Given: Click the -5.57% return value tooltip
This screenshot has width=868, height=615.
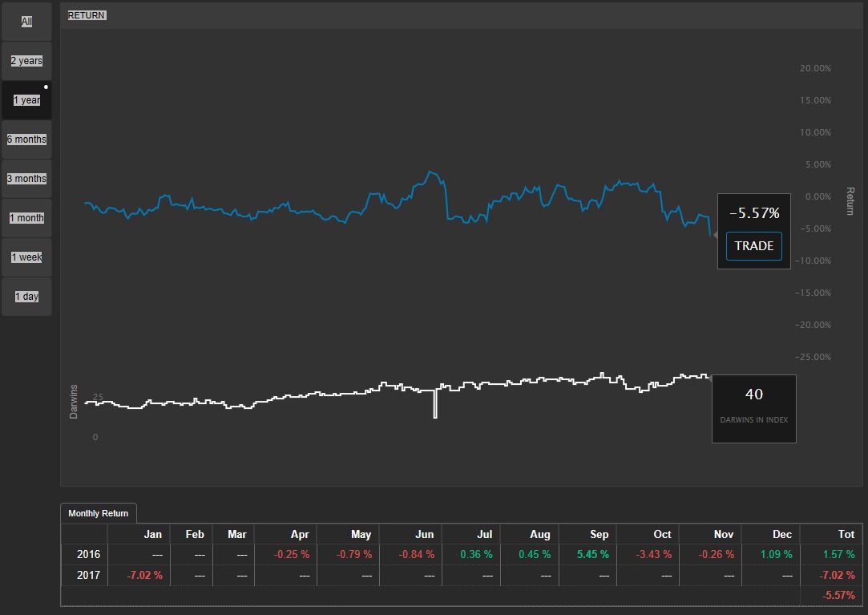Looking at the screenshot, I should 753,213.
